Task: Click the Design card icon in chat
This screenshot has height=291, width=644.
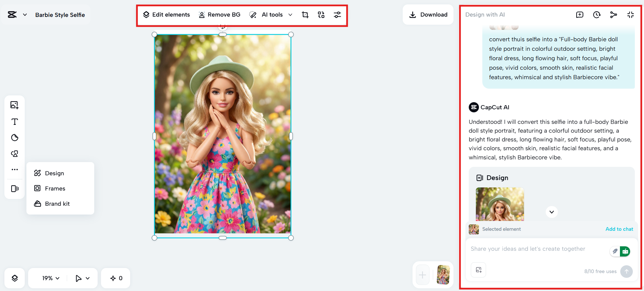Action: click(x=480, y=178)
